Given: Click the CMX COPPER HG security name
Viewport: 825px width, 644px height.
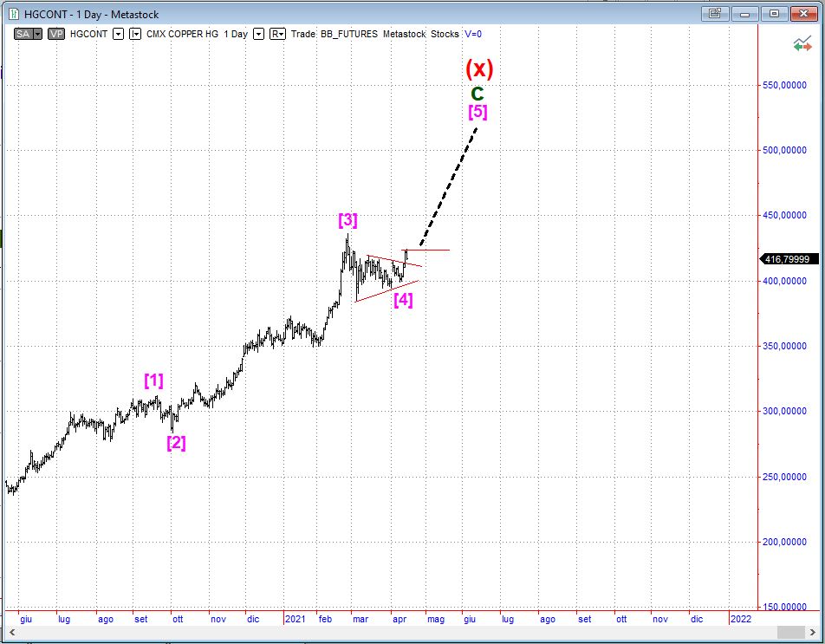Looking at the screenshot, I should point(182,34).
